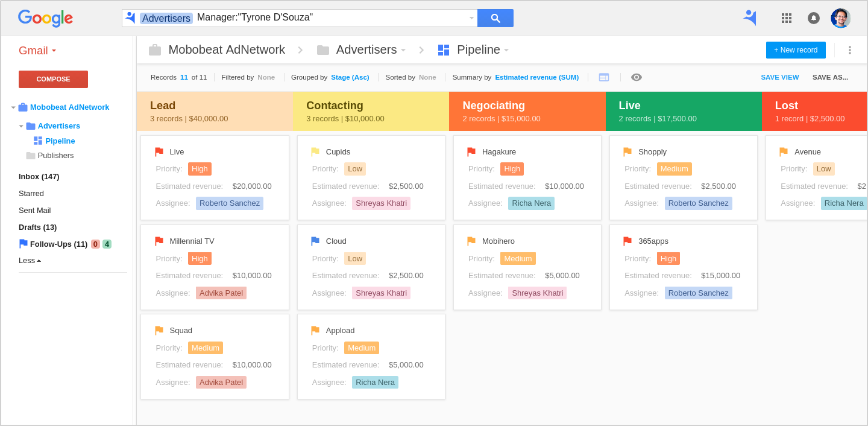This screenshot has width=868, height=426.
Task: Click the Roberto Sanchez assignee tag on 365apps card
Action: (x=699, y=293)
